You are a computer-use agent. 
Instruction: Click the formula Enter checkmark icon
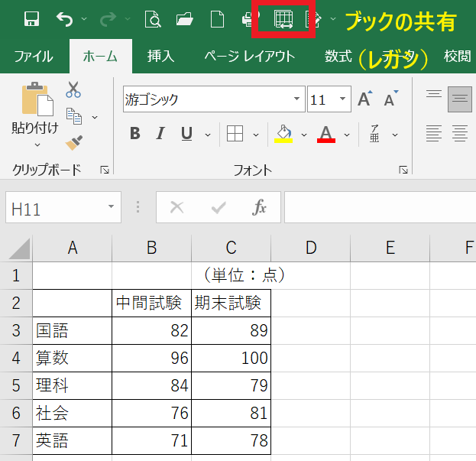pyautogui.click(x=219, y=208)
